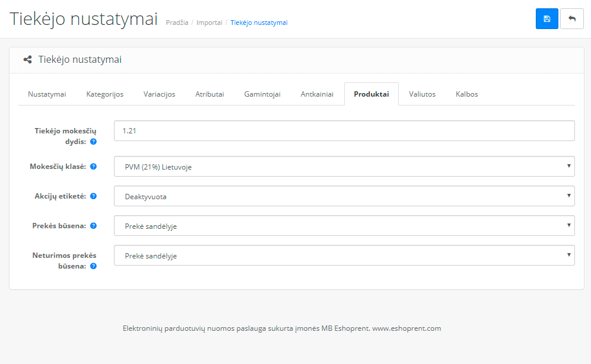The width and height of the screenshot is (591, 364).
Task: Click help icon next to Prekės būsena
Action: (x=94, y=225)
